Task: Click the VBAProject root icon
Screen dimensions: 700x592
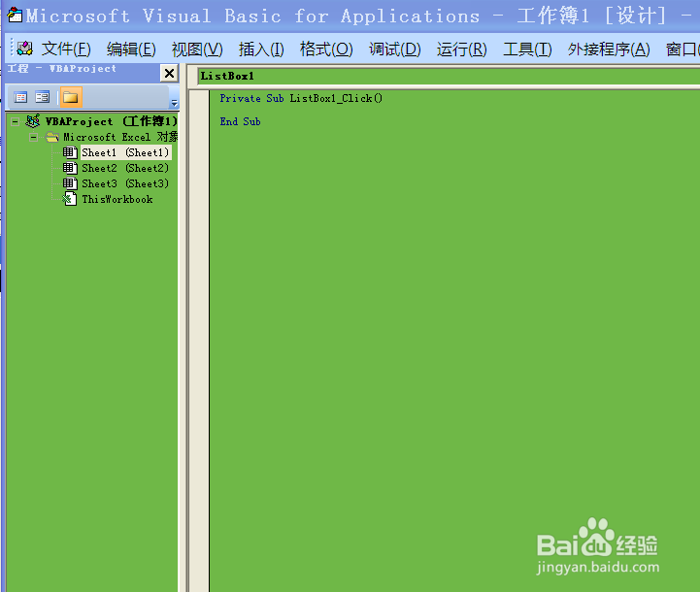Action: pyautogui.click(x=33, y=121)
